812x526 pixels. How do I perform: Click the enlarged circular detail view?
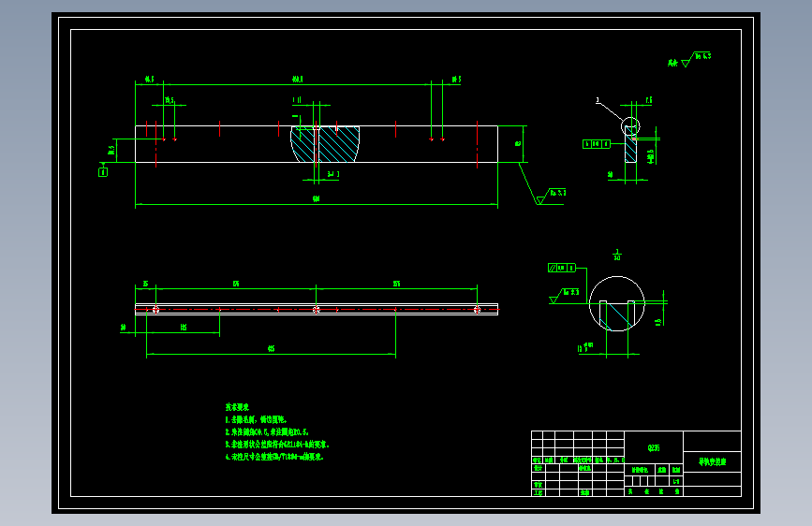point(617,303)
